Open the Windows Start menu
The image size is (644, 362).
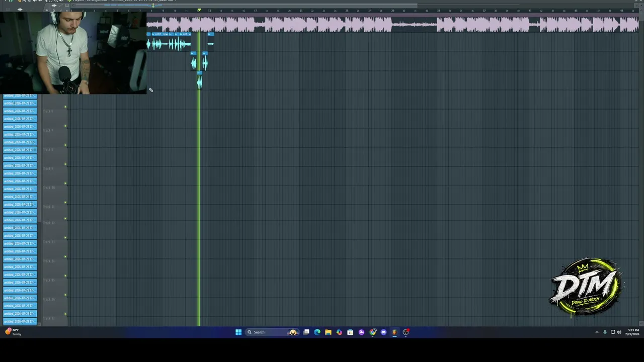(x=238, y=332)
